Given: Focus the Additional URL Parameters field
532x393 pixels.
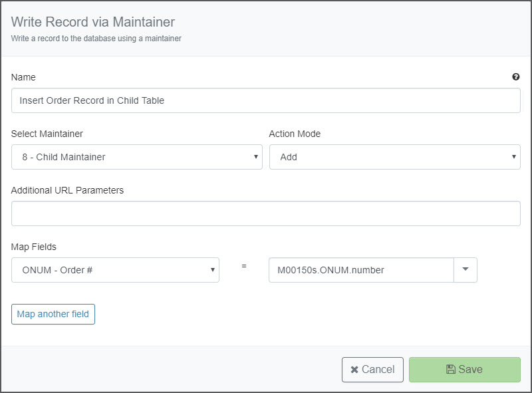Looking at the screenshot, I should [x=265, y=213].
